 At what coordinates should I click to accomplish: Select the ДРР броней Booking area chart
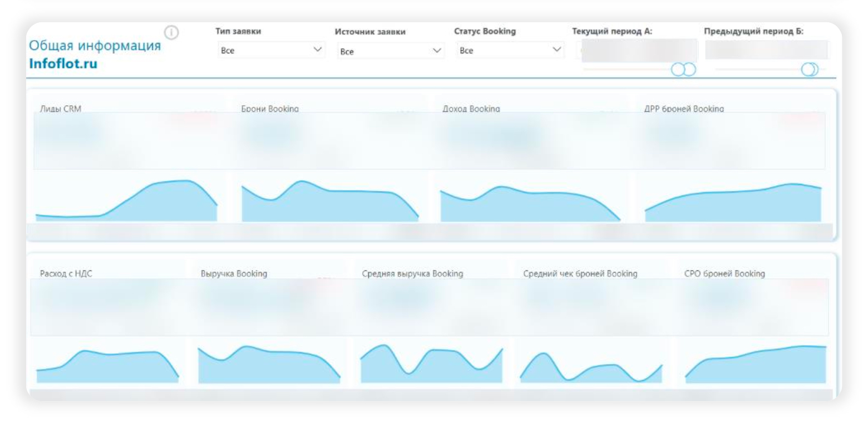pos(733,203)
